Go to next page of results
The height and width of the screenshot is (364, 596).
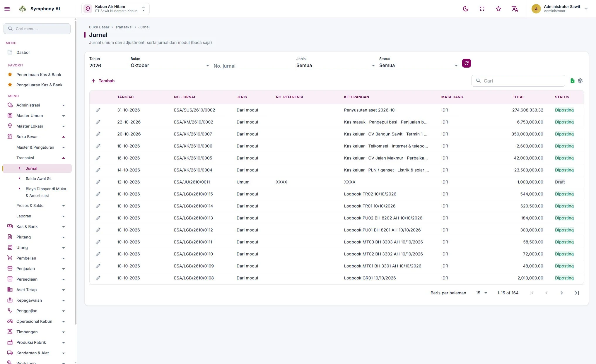(562, 293)
